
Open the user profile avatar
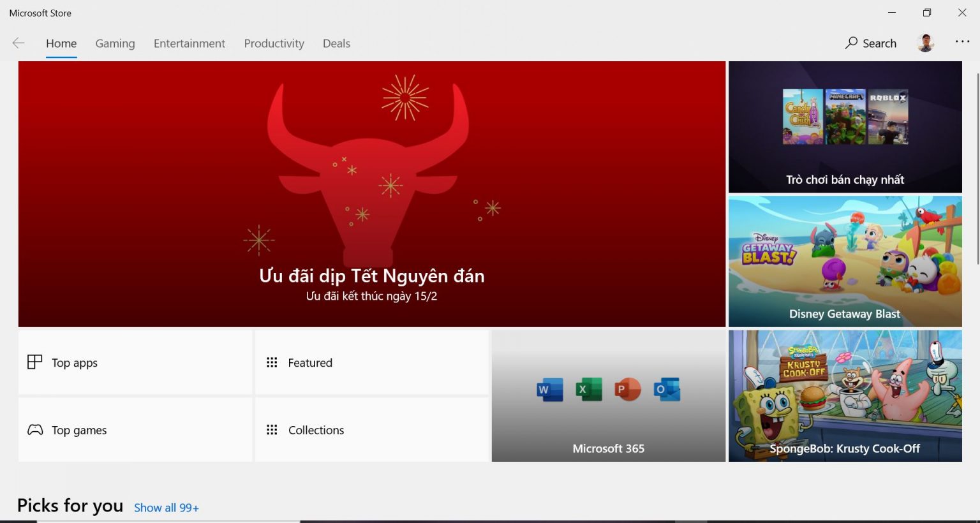click(925, 43)
